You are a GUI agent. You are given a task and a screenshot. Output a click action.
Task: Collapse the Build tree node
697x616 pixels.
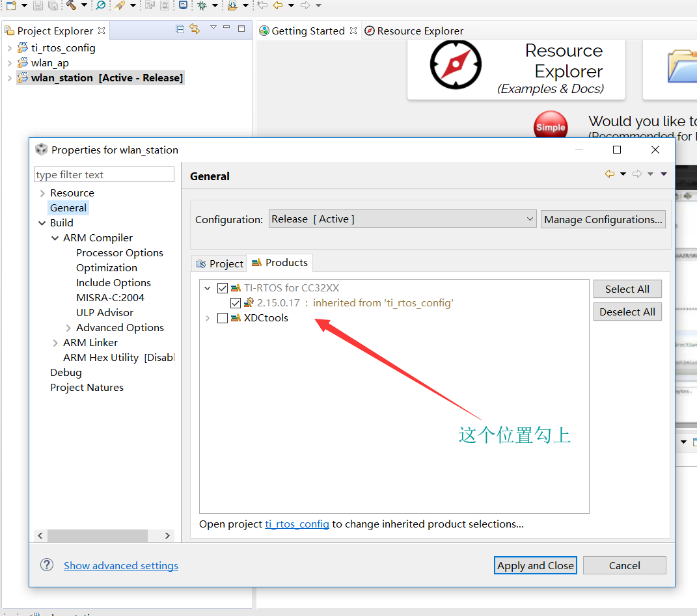coord(42,223)
